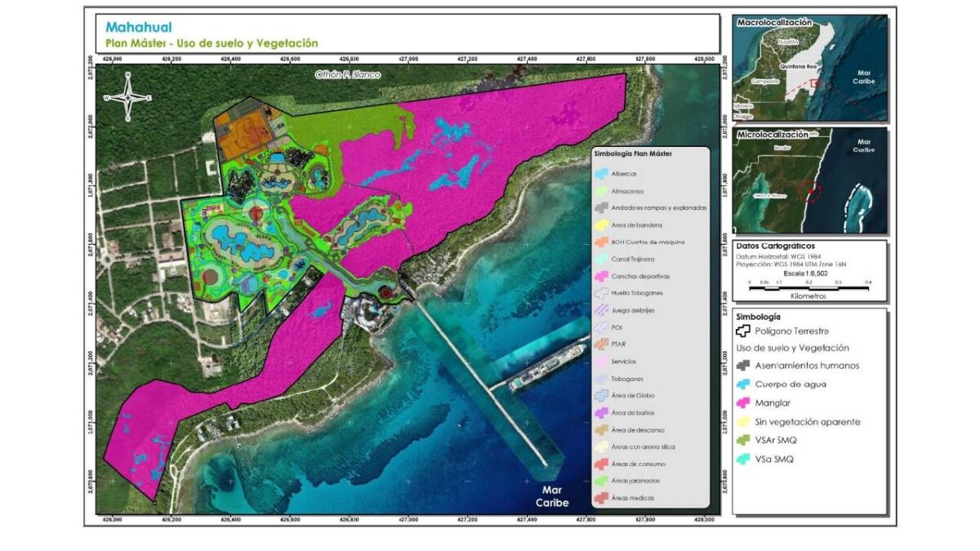Viewport: 980px width, 551px height.
Task: Click the Mahahual map title
Action: pos(134,27)
